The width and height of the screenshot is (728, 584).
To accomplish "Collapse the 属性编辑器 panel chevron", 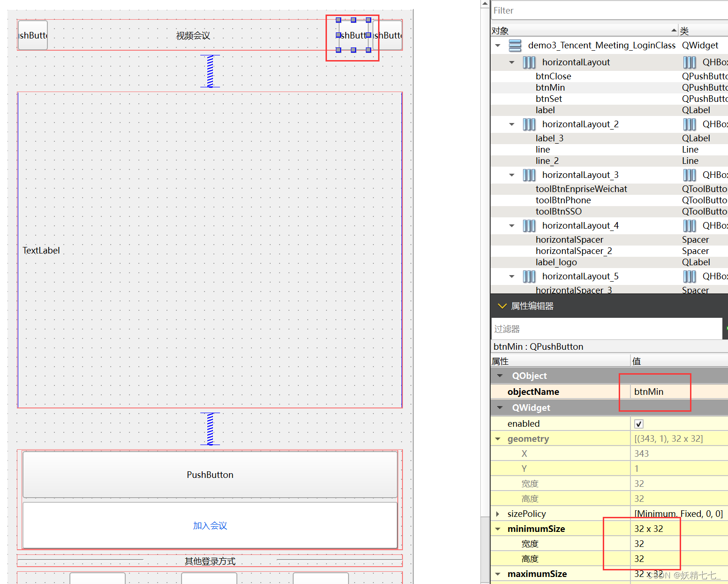I will [x=502, y=306].
